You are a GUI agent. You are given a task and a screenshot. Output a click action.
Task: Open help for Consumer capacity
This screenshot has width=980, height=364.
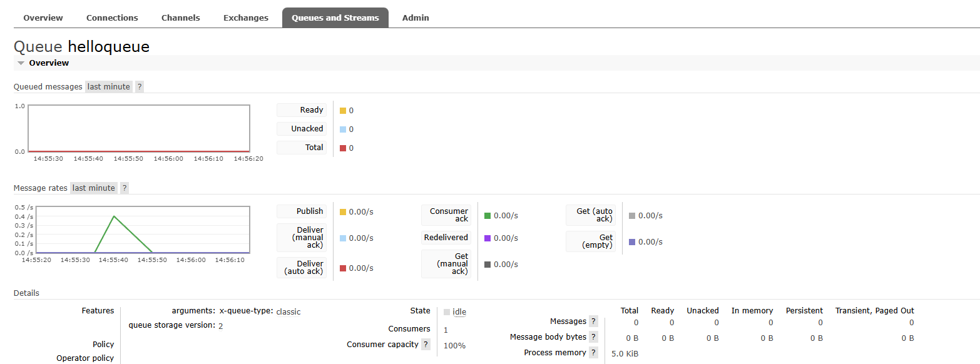(426, 345)
